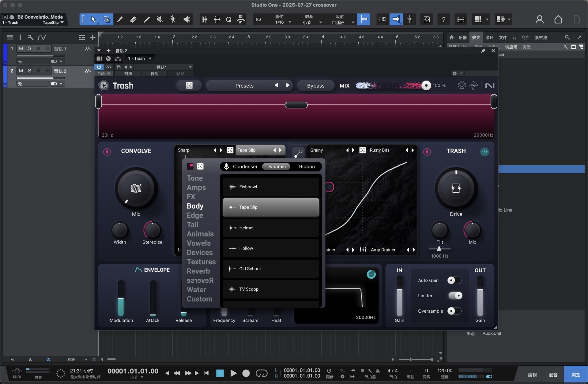The image size is (588, 384).
Task: Go to the previous Trash preset
Action: 276,85
